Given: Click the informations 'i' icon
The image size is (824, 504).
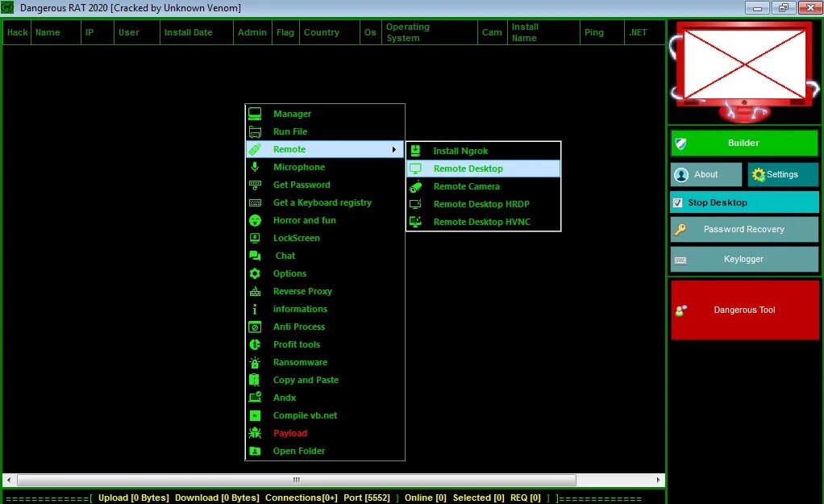Looking at the screenshot, I should tap(255, 309).
